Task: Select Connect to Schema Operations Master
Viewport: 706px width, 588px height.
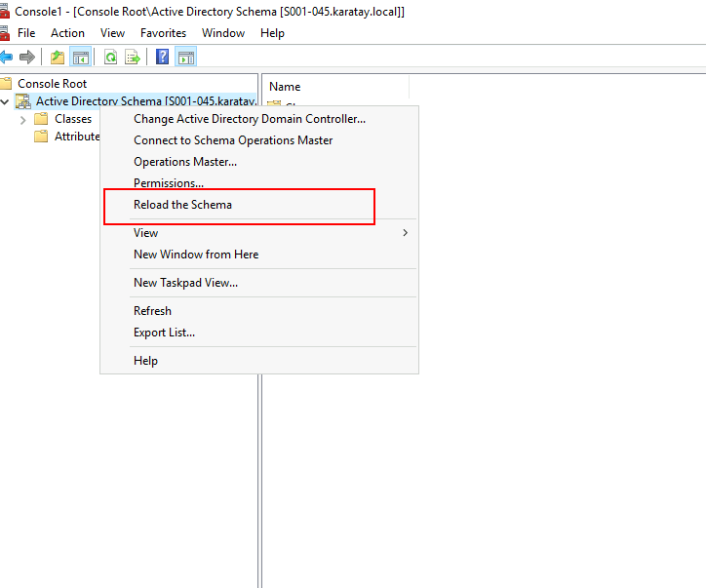Action: click(259, 140)
